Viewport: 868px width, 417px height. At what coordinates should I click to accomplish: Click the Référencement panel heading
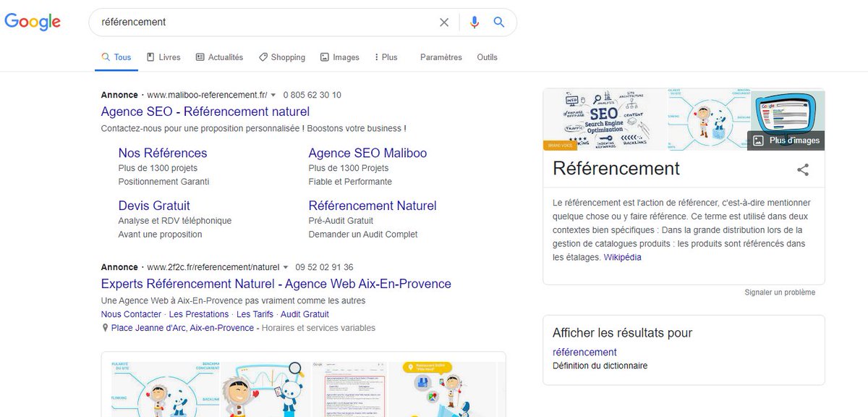pyautogui.click(x=616, y=169)
